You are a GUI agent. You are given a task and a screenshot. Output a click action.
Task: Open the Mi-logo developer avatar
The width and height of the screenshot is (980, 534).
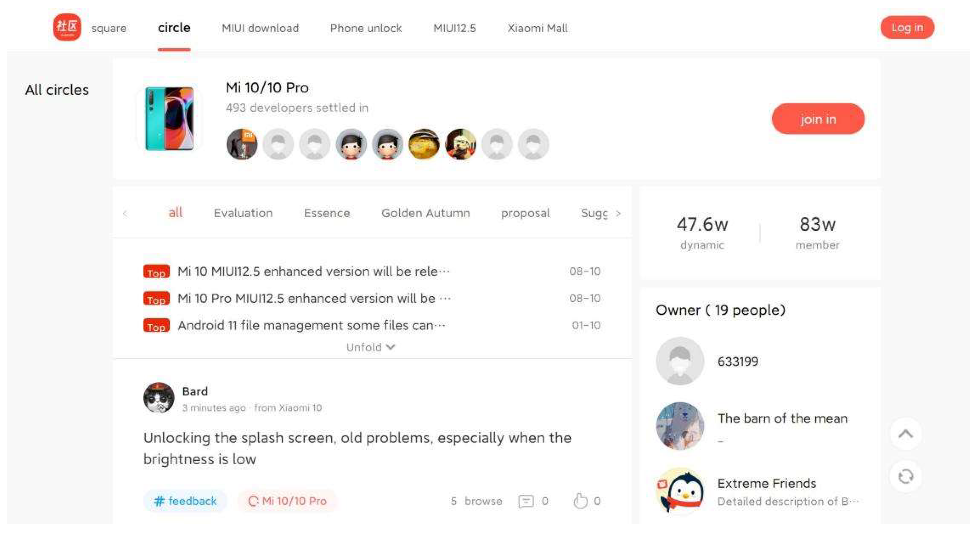coord(242,144)
